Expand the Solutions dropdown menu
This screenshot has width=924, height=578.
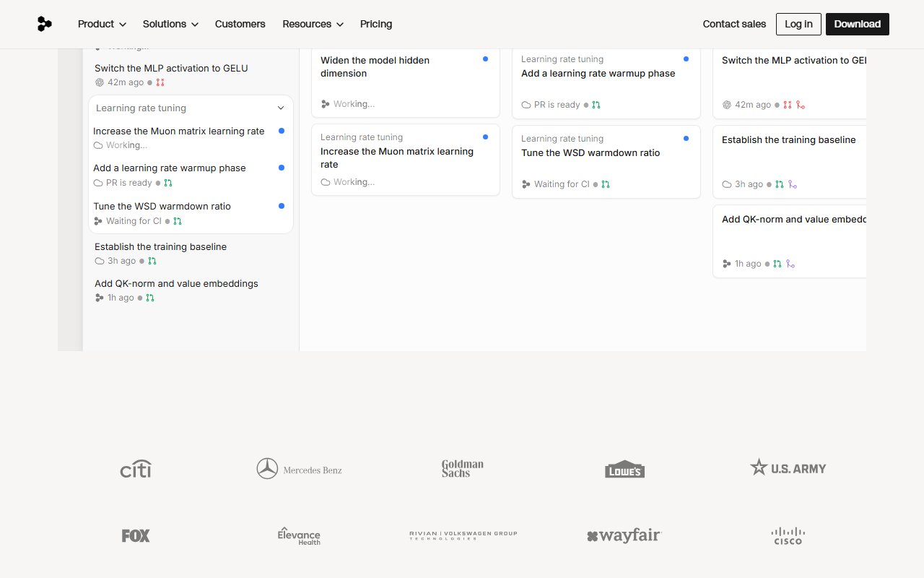[170, 24]
